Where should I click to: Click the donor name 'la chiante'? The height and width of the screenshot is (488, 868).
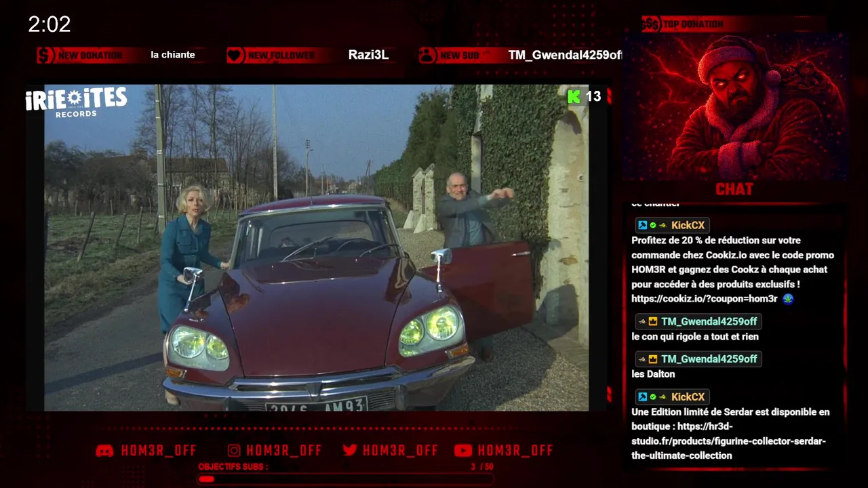click(173, 55)
